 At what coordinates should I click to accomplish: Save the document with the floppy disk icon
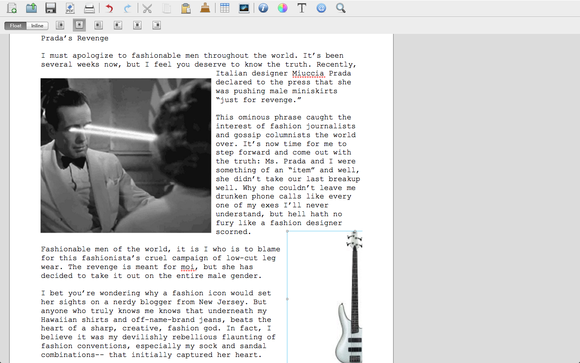click(51, 8)
